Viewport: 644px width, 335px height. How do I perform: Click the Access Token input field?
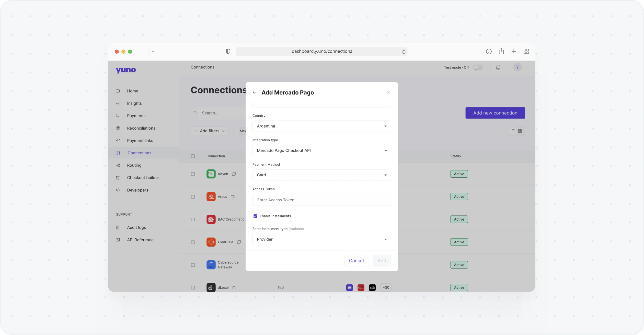(x=321, y=200)
